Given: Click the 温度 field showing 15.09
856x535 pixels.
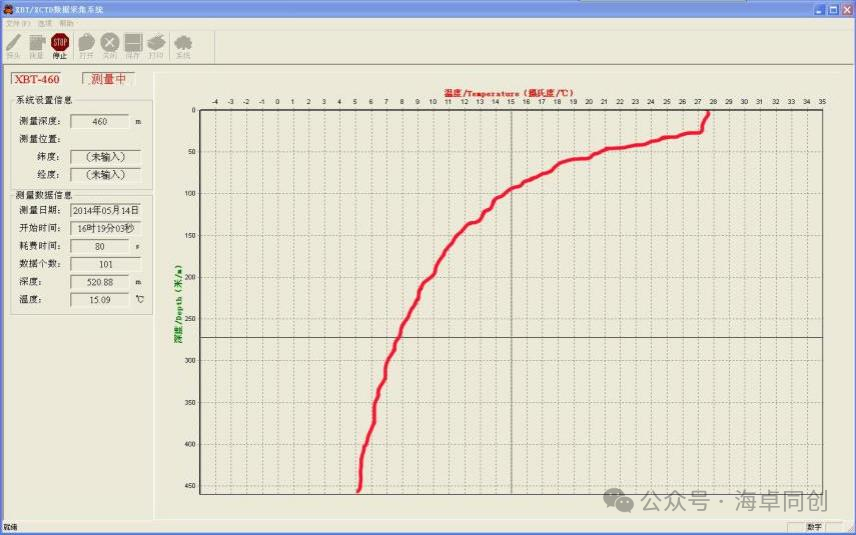Looking at the screenshot, I should tap(100, 299).
